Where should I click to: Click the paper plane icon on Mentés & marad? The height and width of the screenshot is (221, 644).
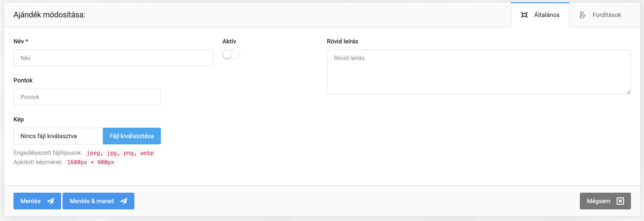coord(124,201)
